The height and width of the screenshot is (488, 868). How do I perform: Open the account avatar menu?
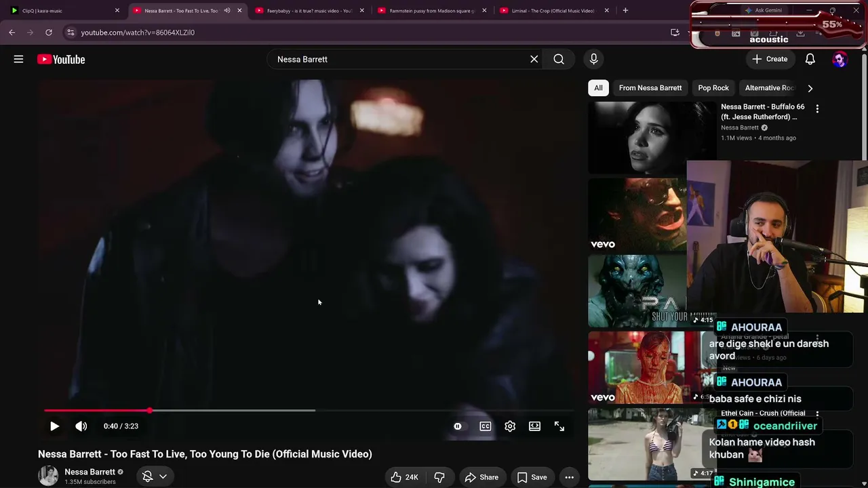(x=840, y=59)
